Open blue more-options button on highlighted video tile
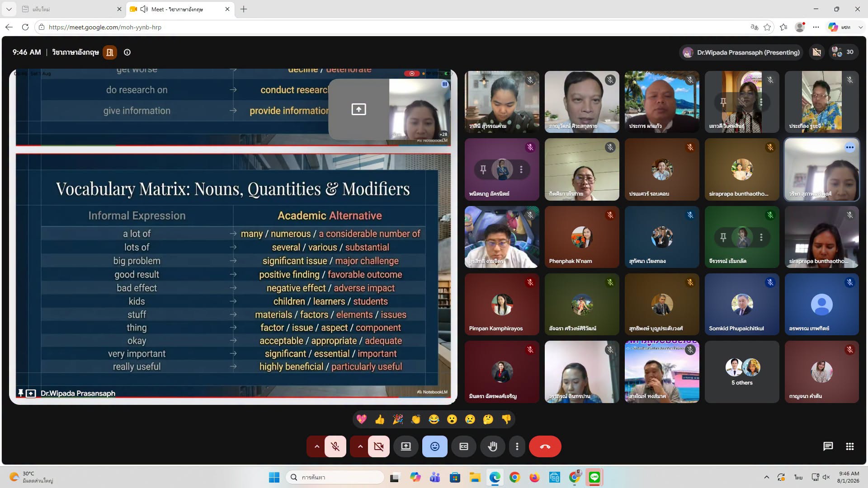This screenshot has height=488, width=868. point(850,147)
